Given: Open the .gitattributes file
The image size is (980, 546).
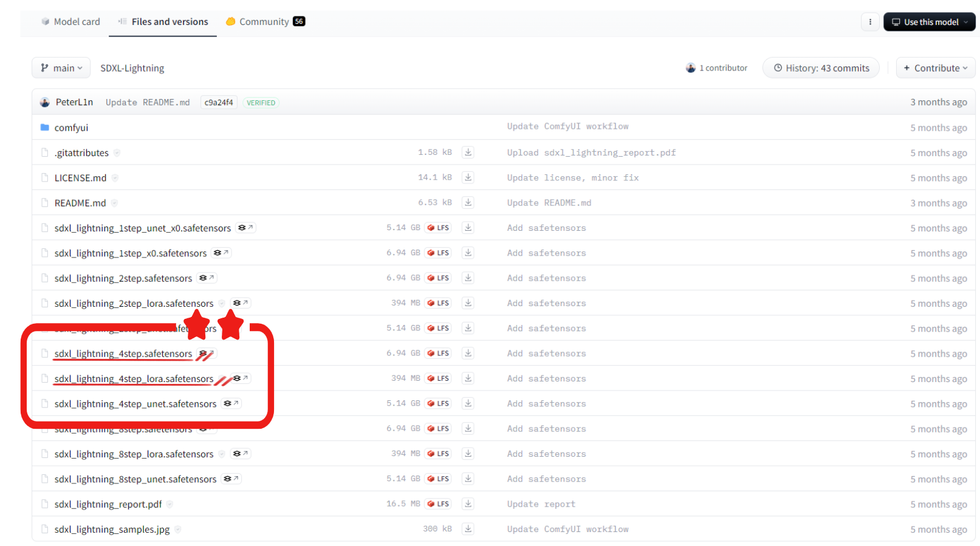Looking at the screenshot, I should pos(81,153).
